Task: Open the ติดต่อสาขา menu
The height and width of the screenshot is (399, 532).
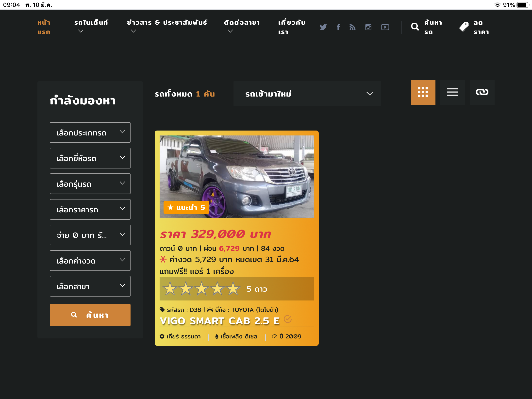Action: [242, 23]
